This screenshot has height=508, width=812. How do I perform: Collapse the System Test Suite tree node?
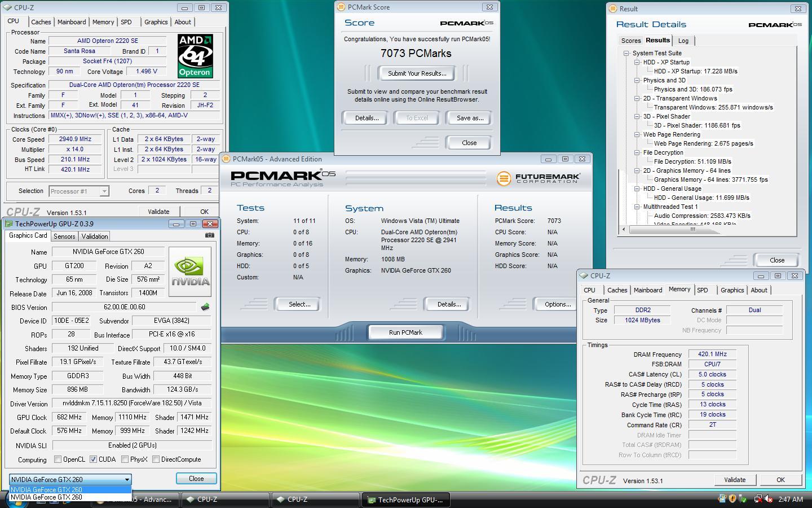[x=626, y=53]
